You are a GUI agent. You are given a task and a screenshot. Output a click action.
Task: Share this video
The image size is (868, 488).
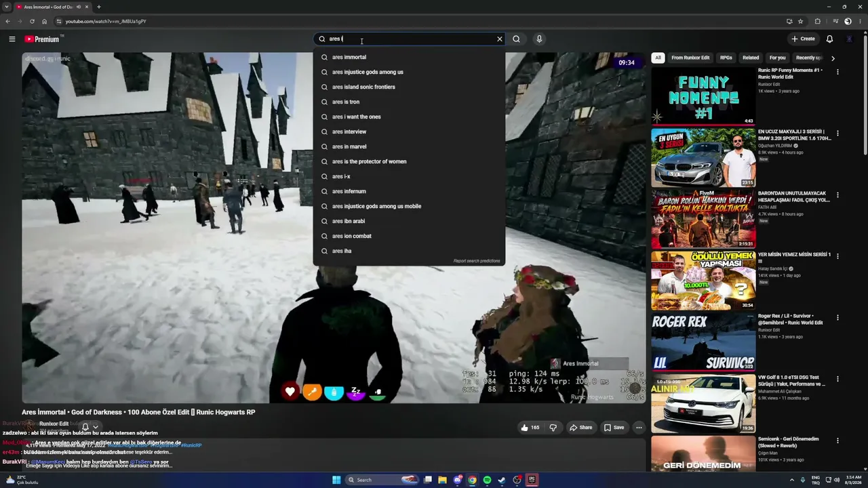[581, 428]
